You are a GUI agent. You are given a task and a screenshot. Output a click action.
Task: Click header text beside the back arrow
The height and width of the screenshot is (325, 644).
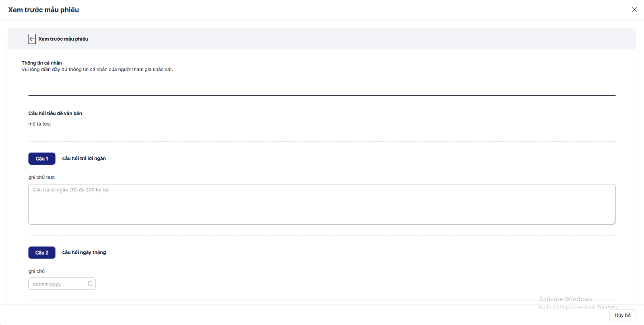pyautogui.click(x=63, y=39)
